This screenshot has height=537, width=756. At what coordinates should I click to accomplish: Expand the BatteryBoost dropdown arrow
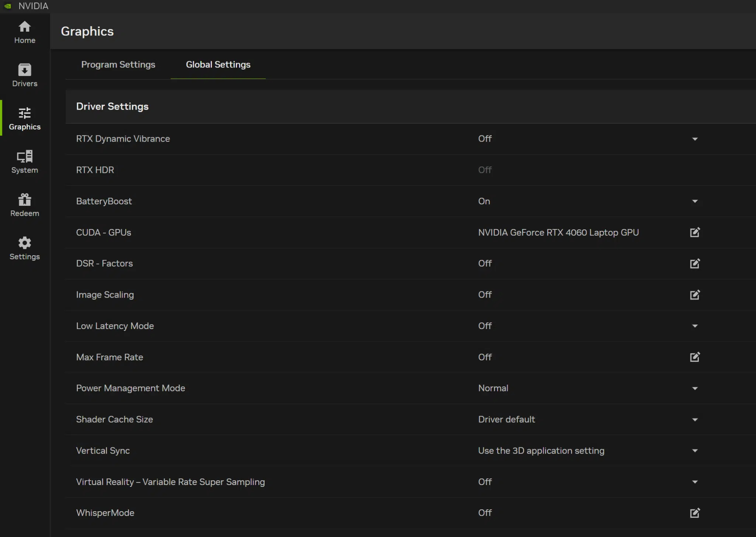695,201
